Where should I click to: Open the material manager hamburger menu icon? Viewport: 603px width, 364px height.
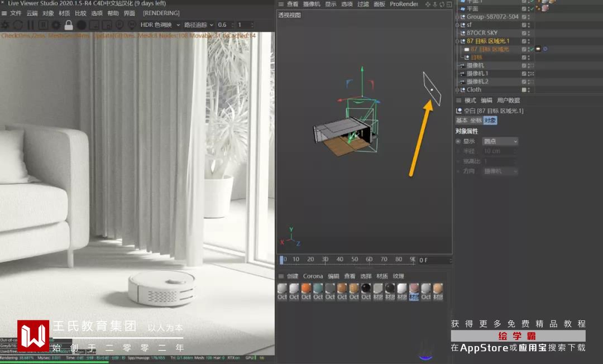281,276
